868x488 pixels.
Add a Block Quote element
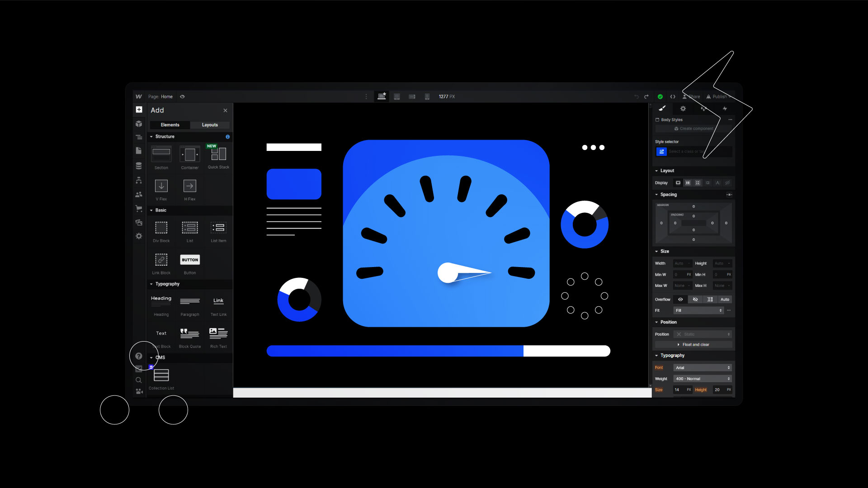[190, 338]
